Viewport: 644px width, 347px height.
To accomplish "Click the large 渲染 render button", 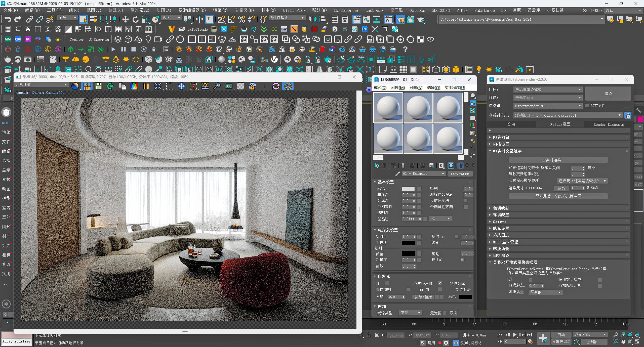I will (608, 94).
